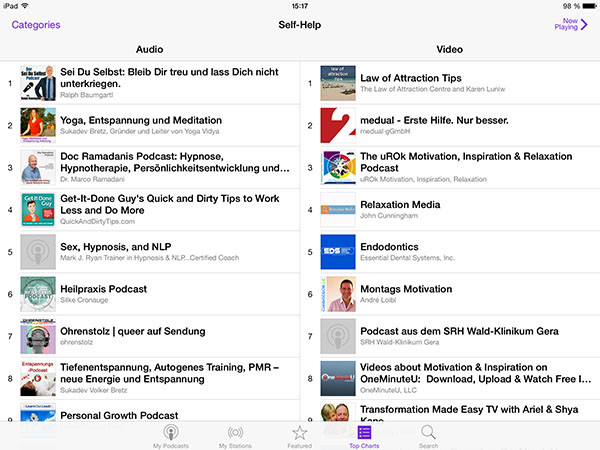Open Law of Attraction Tips title
This screenshot has width=600, height=450.
[411, 78]
